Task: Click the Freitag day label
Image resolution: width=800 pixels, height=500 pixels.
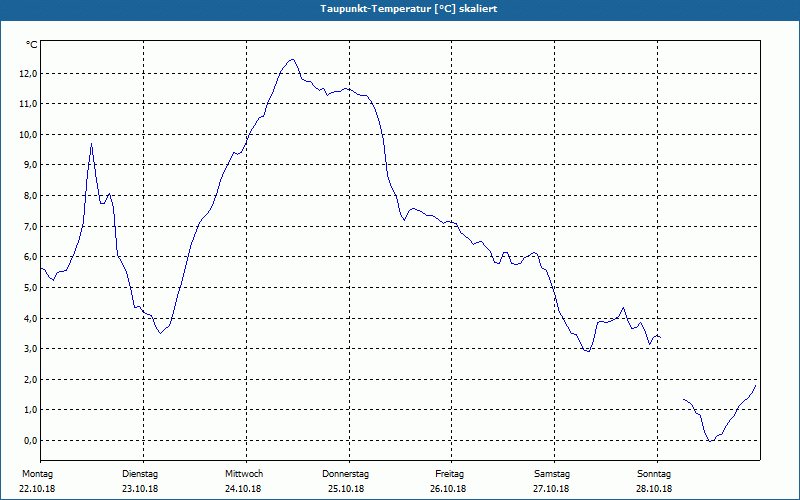Action: click(449, 474)
